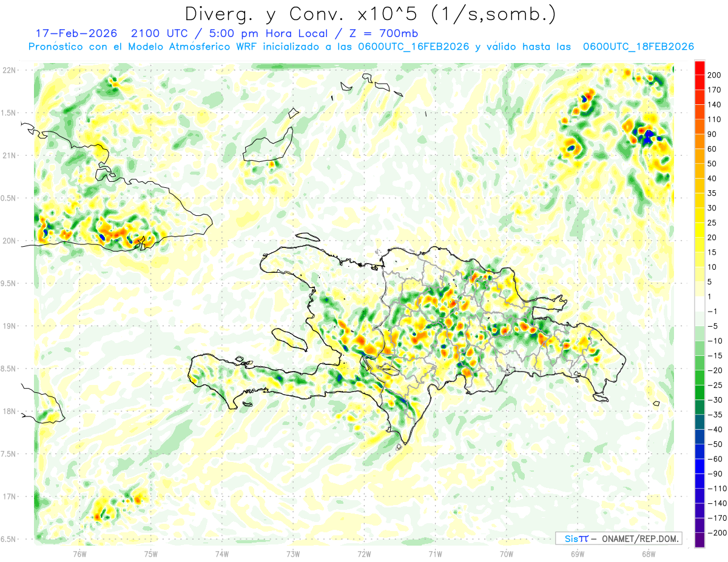
Task: Select the white colorbar segment between 1 and -1
Action: pos(699,304)
